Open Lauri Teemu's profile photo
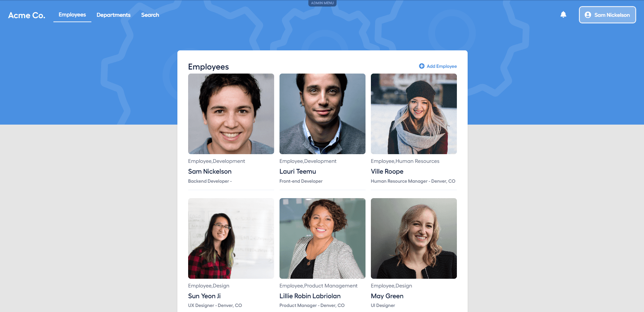The image size is (644, 312). [323, 114]
